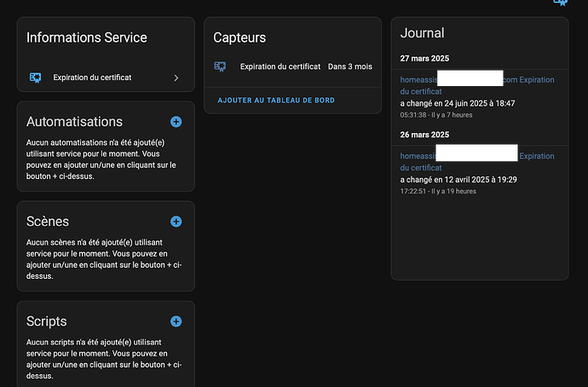Click AJOUTER AU TABLEAU DE BORD button
This screenshot has width=588, height=387.
276,101
